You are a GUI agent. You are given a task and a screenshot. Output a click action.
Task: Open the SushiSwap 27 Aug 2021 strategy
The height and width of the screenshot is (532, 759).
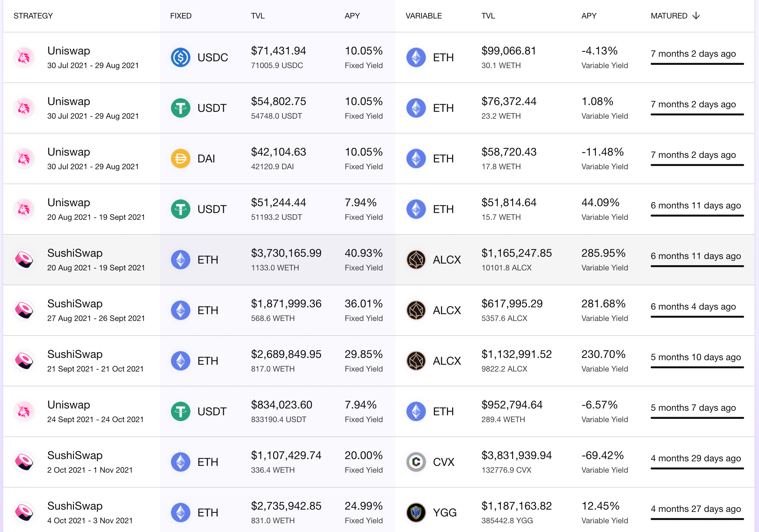pyautogui.click(x=379, y=310)
